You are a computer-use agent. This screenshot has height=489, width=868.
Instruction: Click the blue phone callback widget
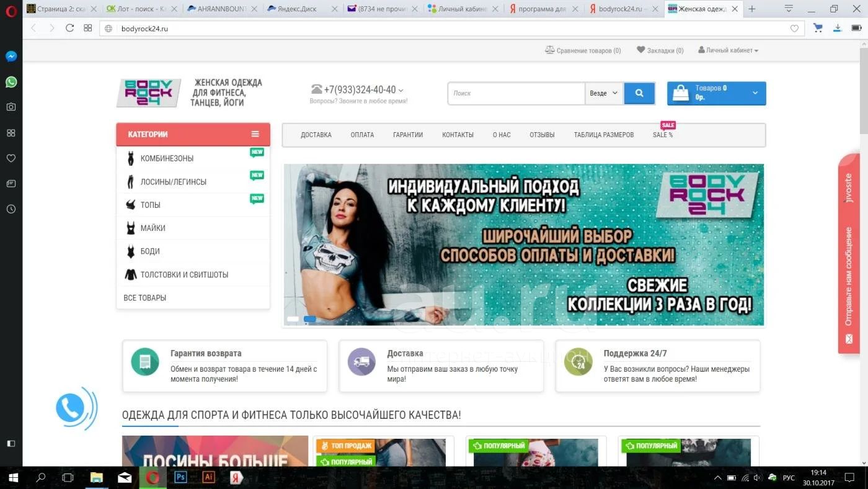click(71, 408)
